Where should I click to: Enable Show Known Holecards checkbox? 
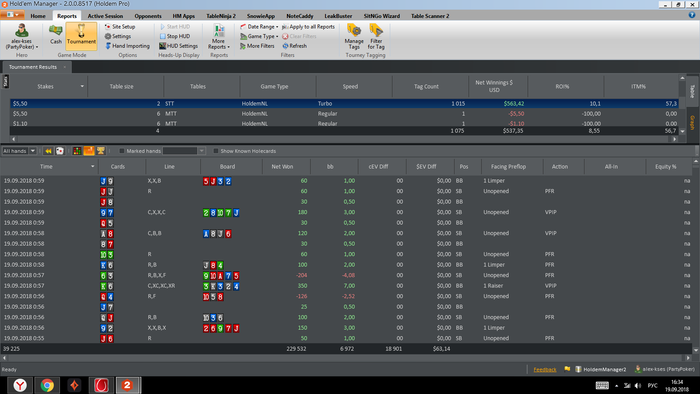click(216, 151)
